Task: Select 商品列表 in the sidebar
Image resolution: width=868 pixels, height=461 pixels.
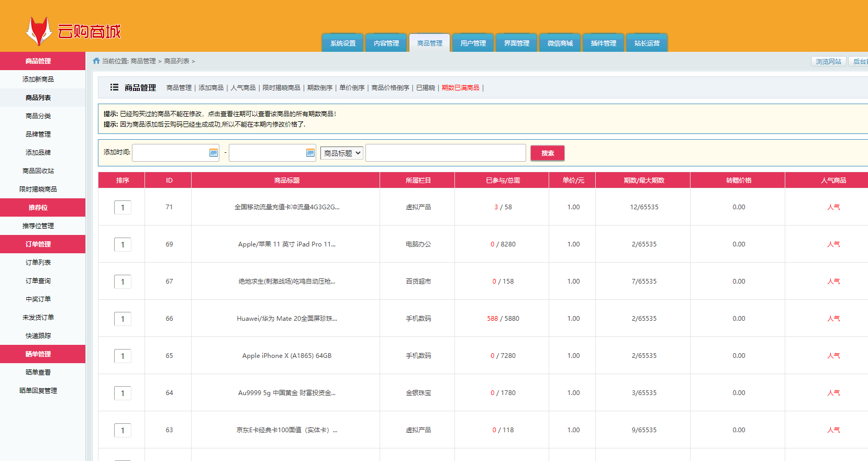Action: (x=38, y=97)
